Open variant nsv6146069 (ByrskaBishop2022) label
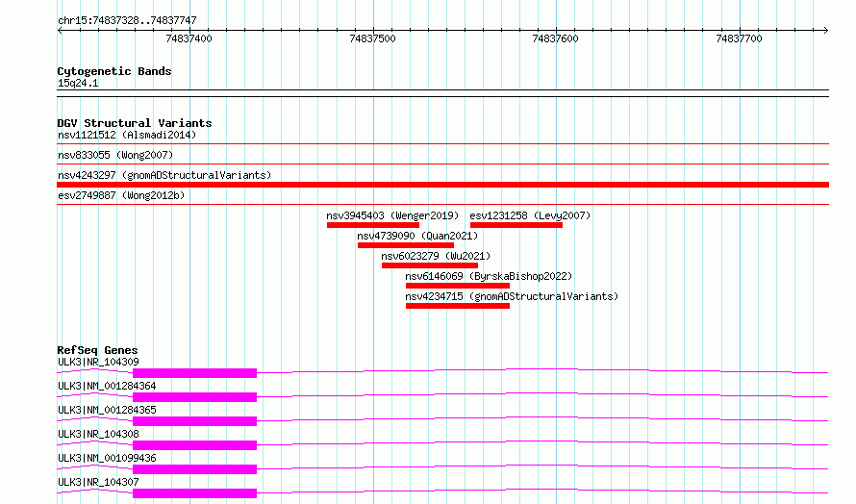The width and height of the screenshot is (856, 504). click(489, 276)
